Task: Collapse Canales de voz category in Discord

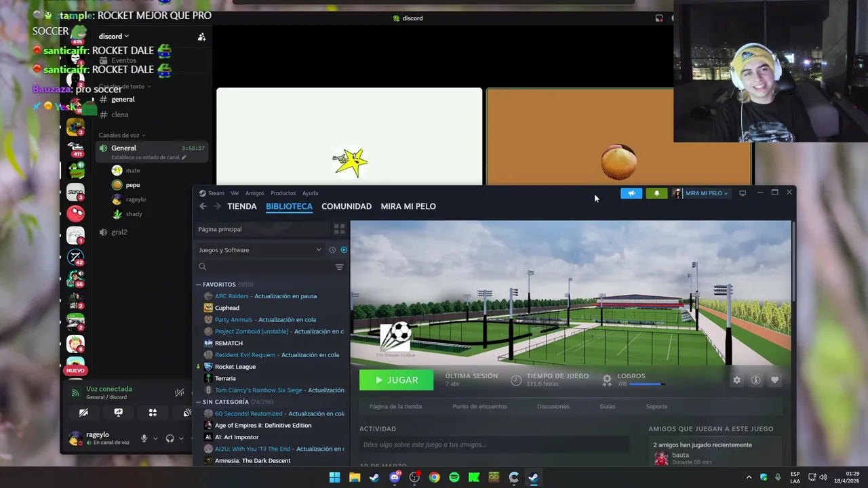Action: tap(122, 136)
